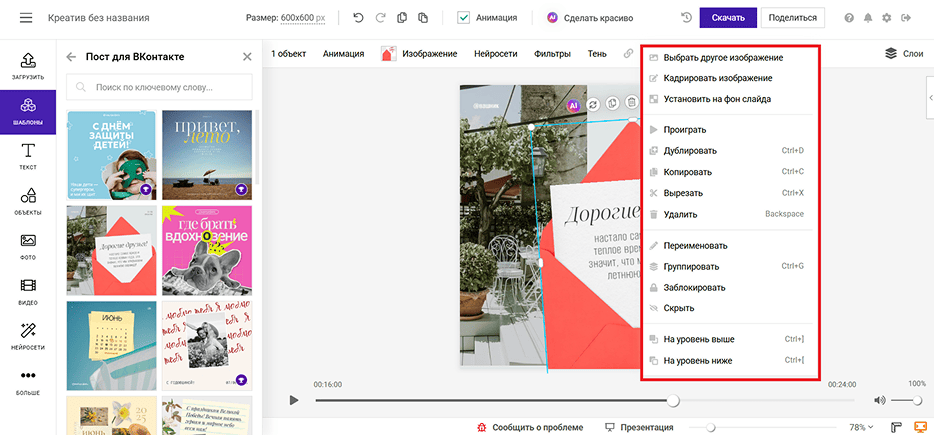Viewport: 934px width, 435px height.
Task: Expand the collapsed right side panel arrow
Action: point(930,98)
